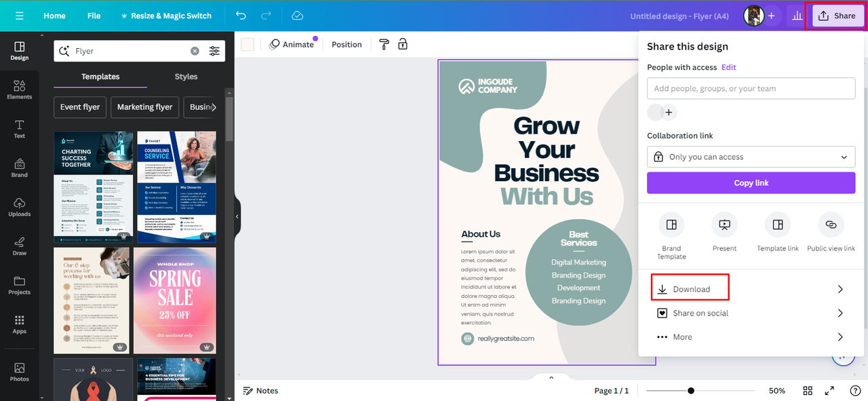Select the Counseling Service template
868x401 pixels.
176,187
